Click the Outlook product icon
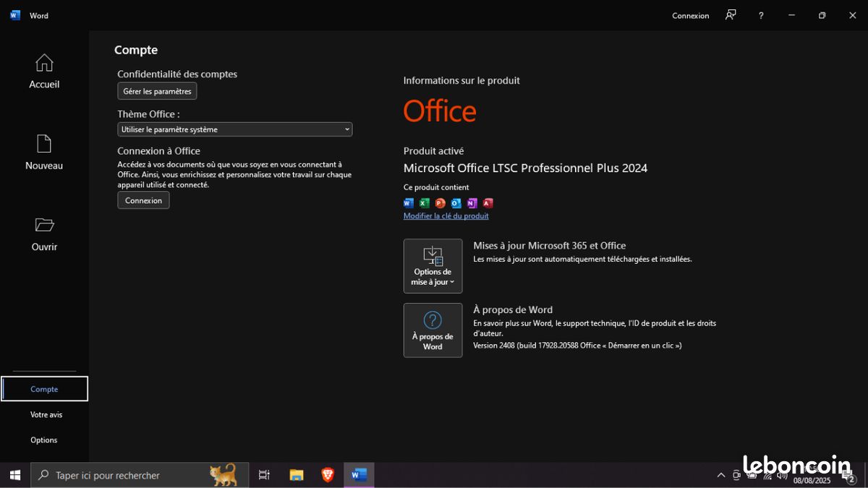Screen dimensions: 868x488 456,203
